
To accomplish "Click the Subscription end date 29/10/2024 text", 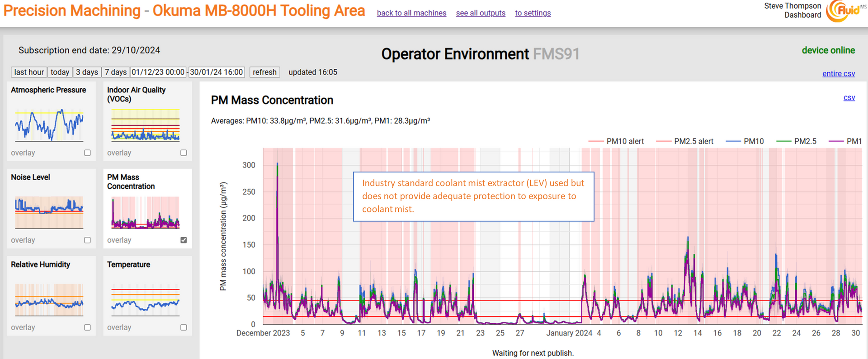I will point(89,50).
